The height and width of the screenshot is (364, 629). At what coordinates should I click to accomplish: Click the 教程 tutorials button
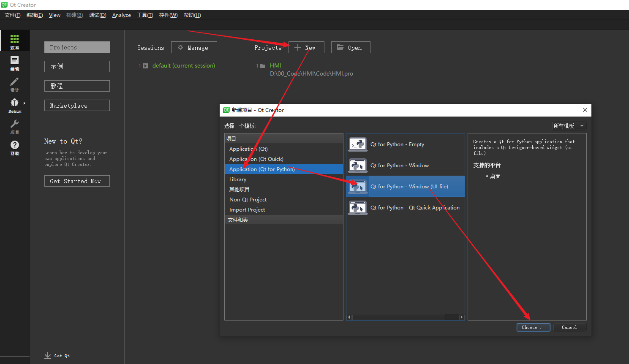(77, 86)
